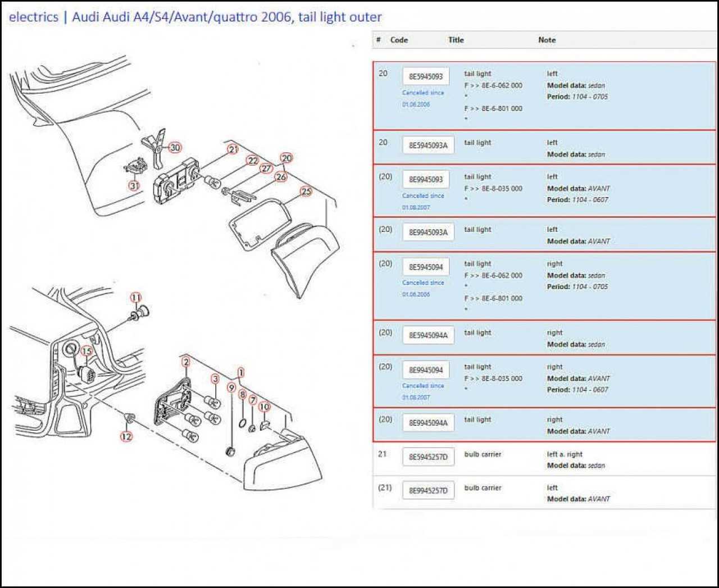Open Cancelled since link under code 8E5945093
The height and width of the screenshot is (588, 719).
click(423, 99)
